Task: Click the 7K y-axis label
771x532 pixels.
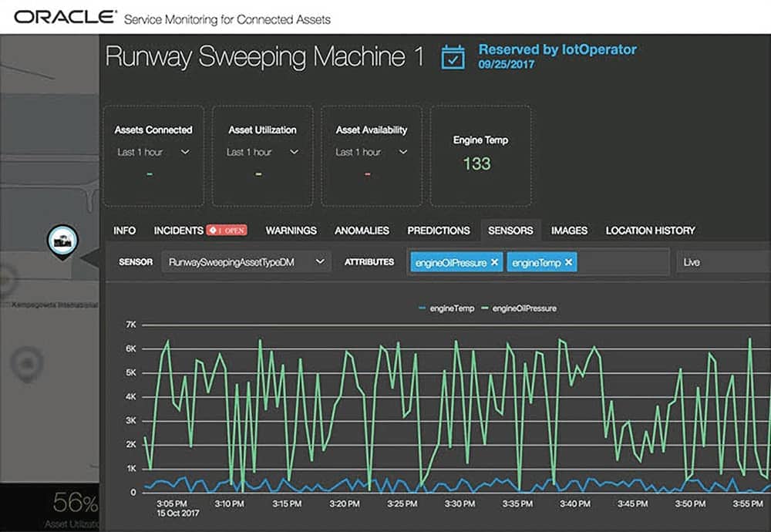Action: tap(131, 325)
